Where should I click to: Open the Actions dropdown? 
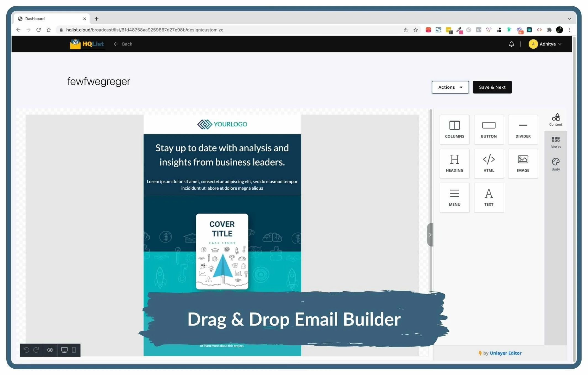click(450, 87)
